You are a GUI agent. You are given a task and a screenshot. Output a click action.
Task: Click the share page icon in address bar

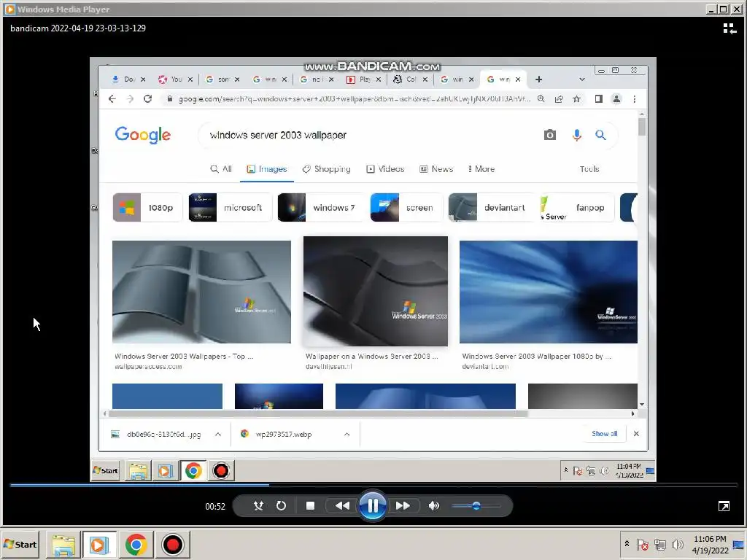[x=559, y=99]
